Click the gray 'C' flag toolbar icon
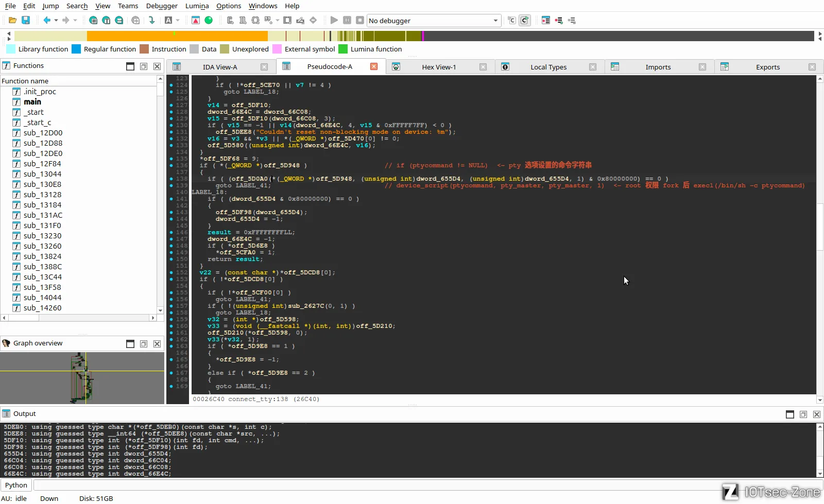Screen dimensions: 824x504 [512, 21]
